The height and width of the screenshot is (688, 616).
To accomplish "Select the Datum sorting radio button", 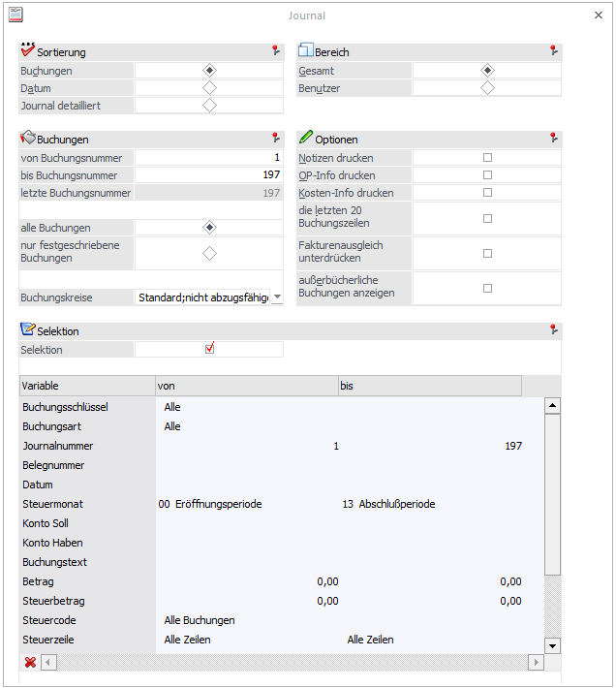I will (x=209, y=88).
